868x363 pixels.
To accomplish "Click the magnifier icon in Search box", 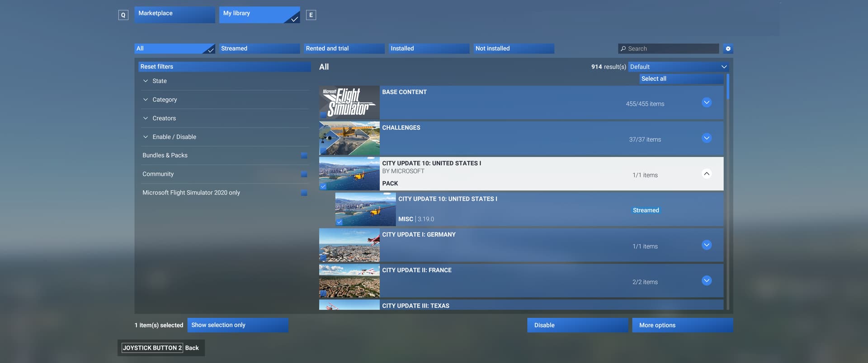I will click(x=623, y=49).
